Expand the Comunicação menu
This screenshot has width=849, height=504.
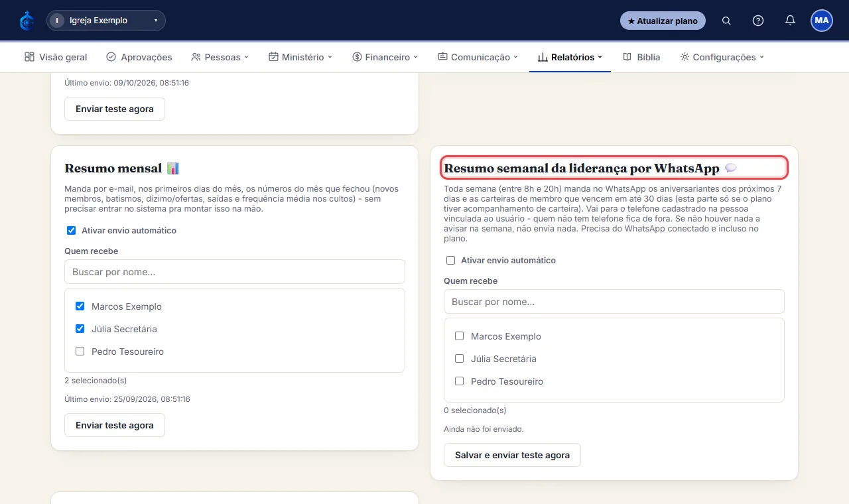tap(478, 57)
